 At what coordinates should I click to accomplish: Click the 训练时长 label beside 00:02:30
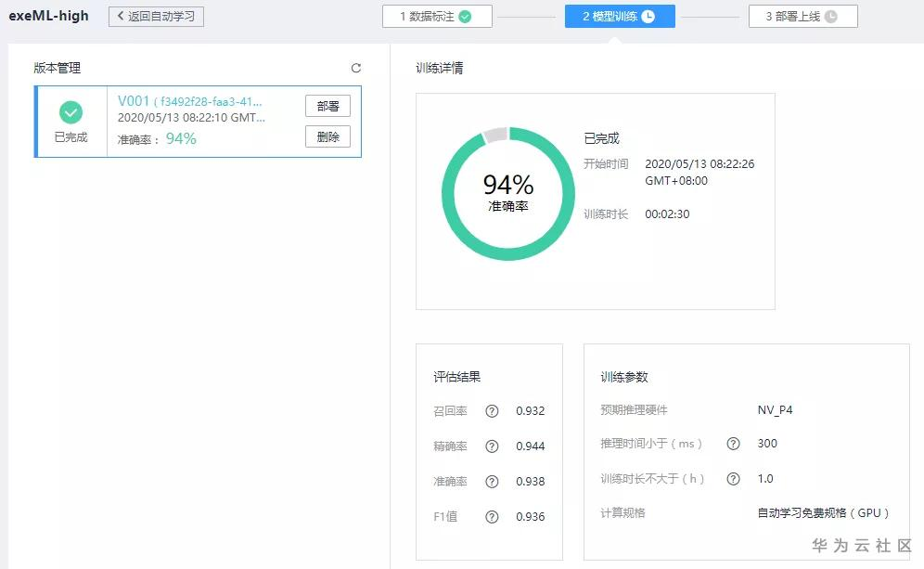pos(606,214)
